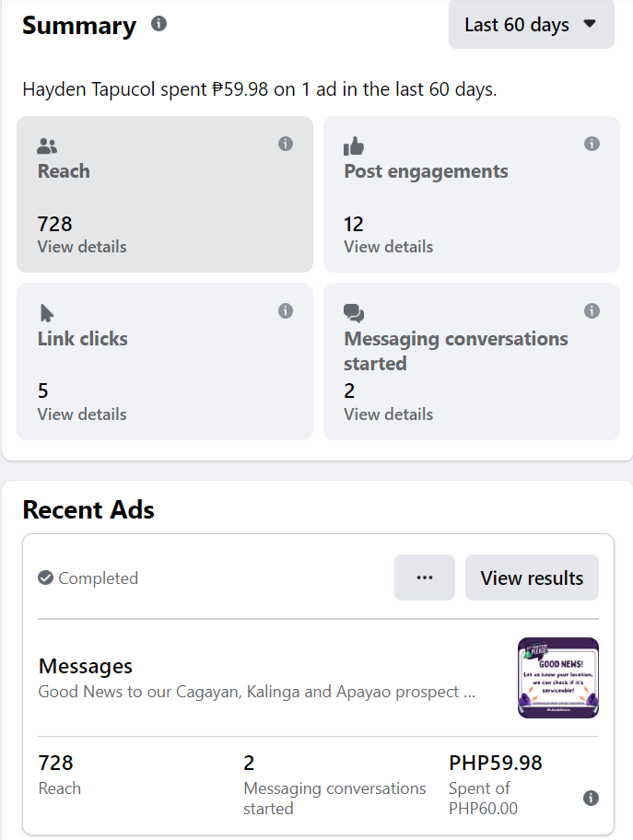Click the info icon on Link clicks card

tap(286, 311)
